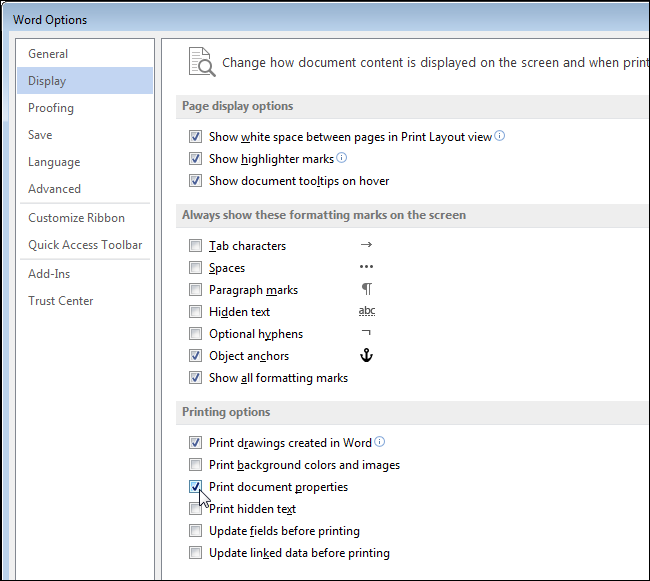Turn off Show all formatting marks
Screen dimensions: 650x581
[x=195, y=378]
